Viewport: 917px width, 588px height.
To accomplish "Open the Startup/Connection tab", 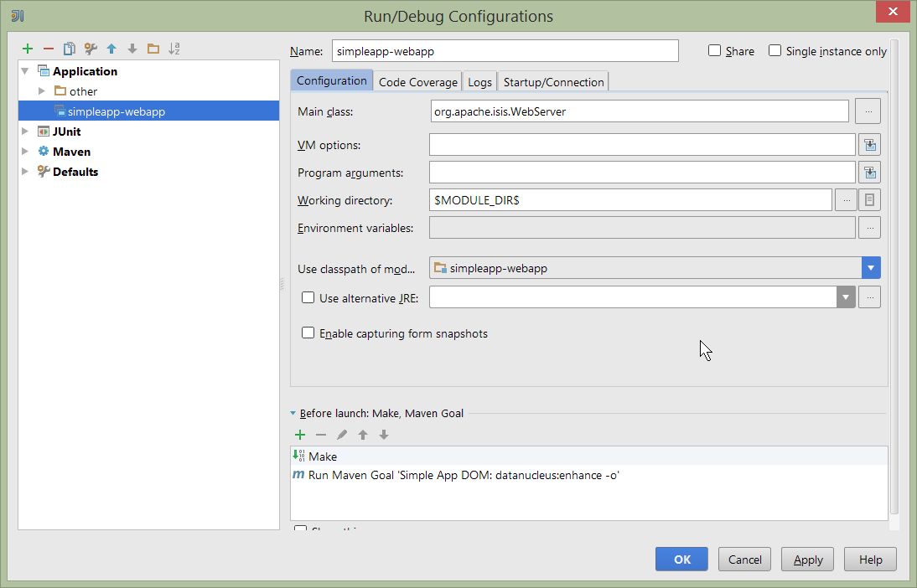I will point(553,82).
